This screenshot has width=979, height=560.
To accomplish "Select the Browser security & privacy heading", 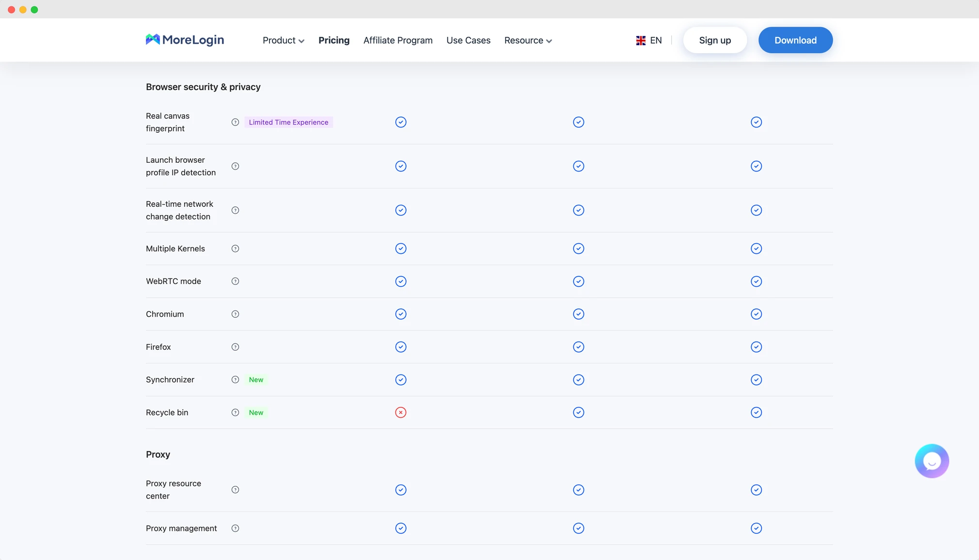I will pyautogui.click(x=203, y=87).
